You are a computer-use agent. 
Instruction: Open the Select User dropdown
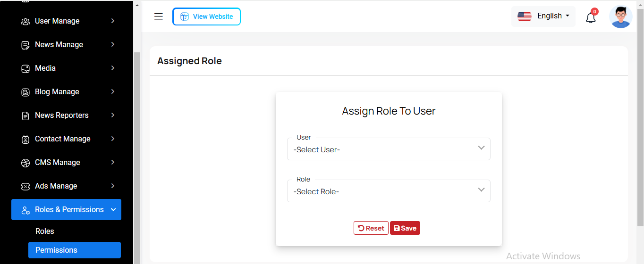(x=388, y=149)
